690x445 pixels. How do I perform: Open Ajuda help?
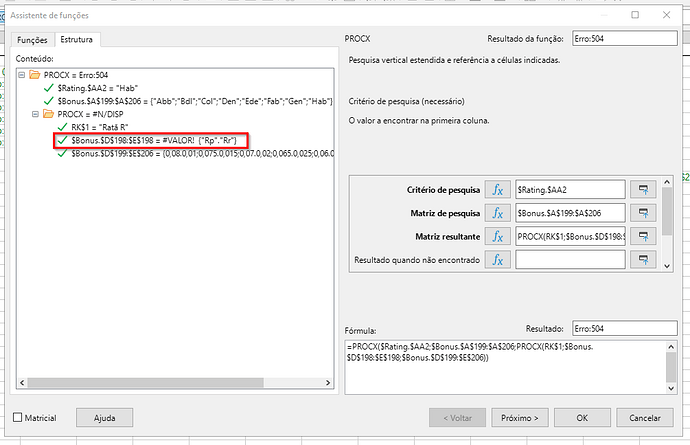click(104, 418)
